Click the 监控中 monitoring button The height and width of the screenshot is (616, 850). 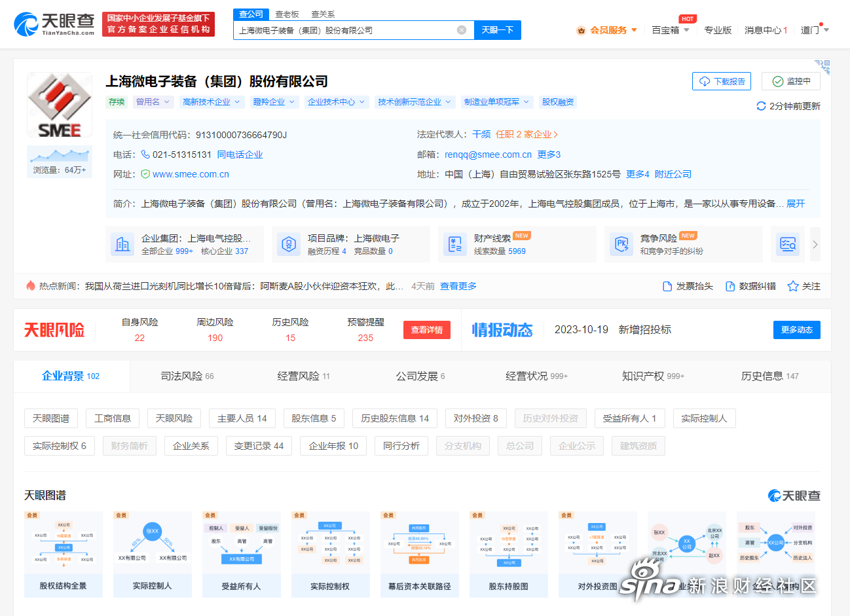tap(791, 81)
